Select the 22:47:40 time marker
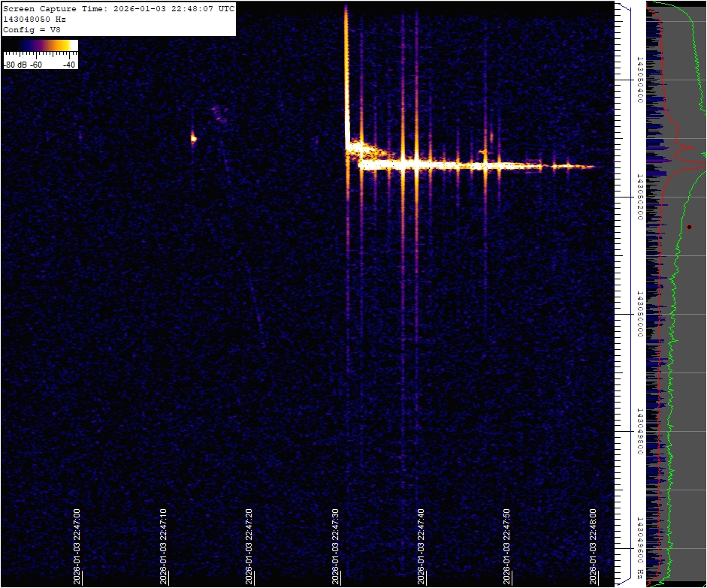 click(421, 546)
